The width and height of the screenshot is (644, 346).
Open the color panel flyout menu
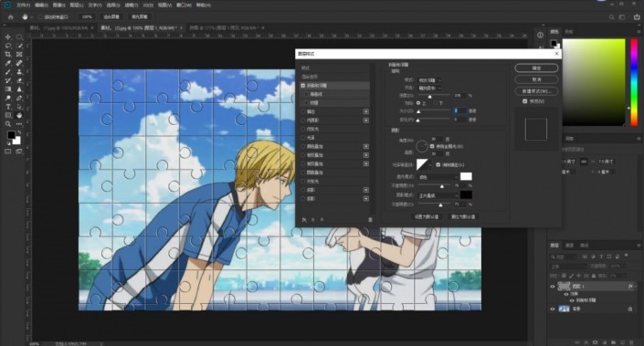tap(639, 32)
